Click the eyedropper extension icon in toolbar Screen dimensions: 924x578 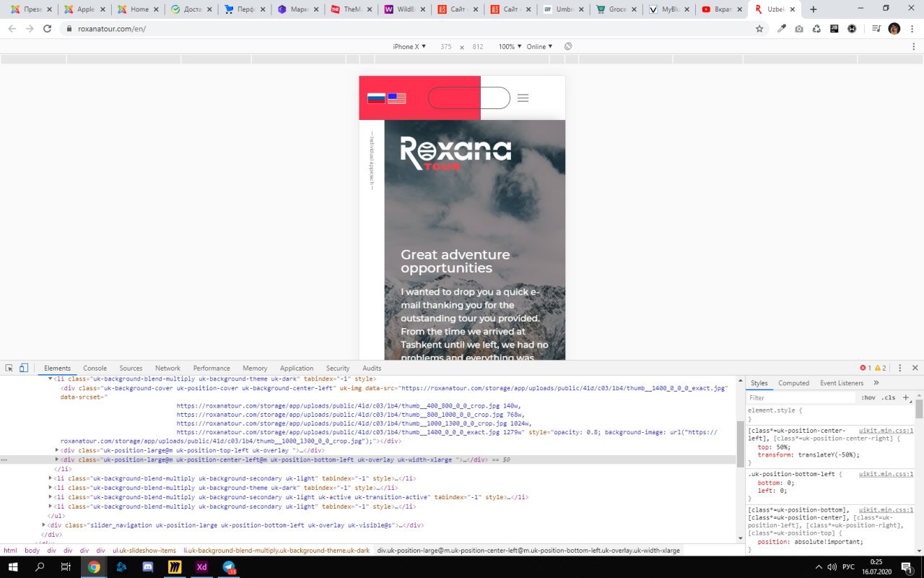pos(782,29)
